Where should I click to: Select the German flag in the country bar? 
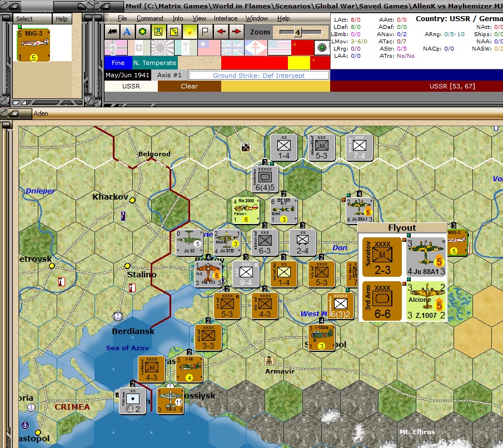pos(116,48)
